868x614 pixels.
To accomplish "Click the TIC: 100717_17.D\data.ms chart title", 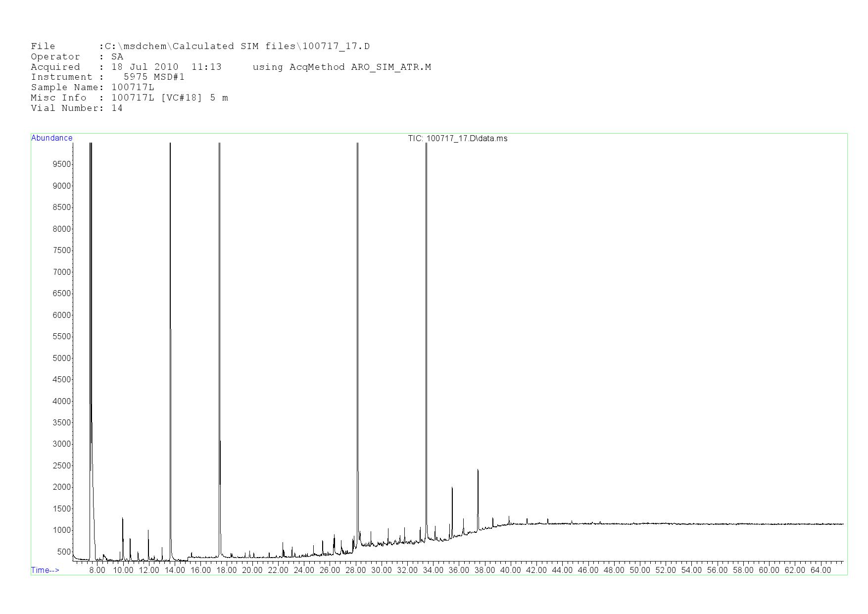I will pyautogui.click(x=457, y=139).
